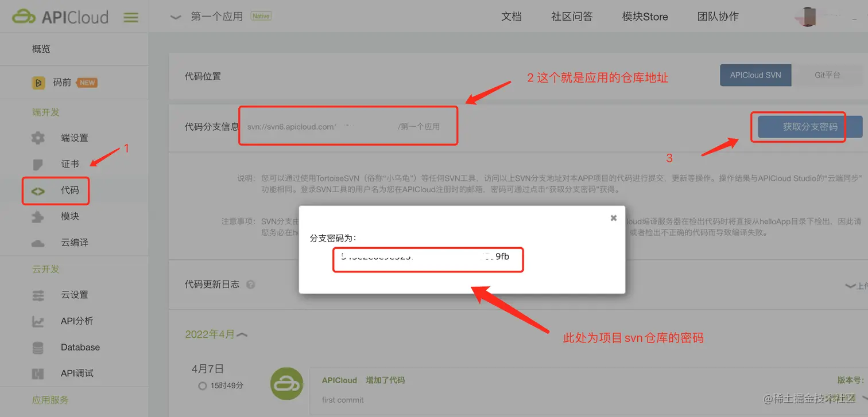The image size is (868, 417).
Task: Click the svn://svn6.apicloud.com repository address
Action: coord(343,127)
